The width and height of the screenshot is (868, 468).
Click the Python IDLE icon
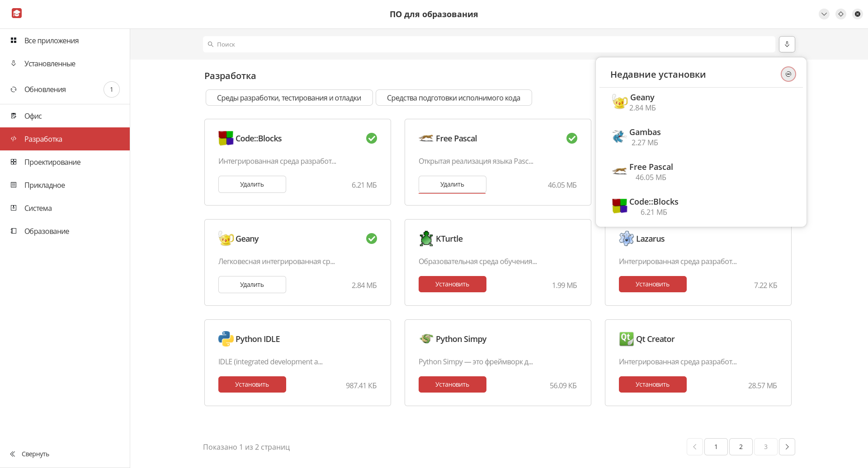click(226, 339)
